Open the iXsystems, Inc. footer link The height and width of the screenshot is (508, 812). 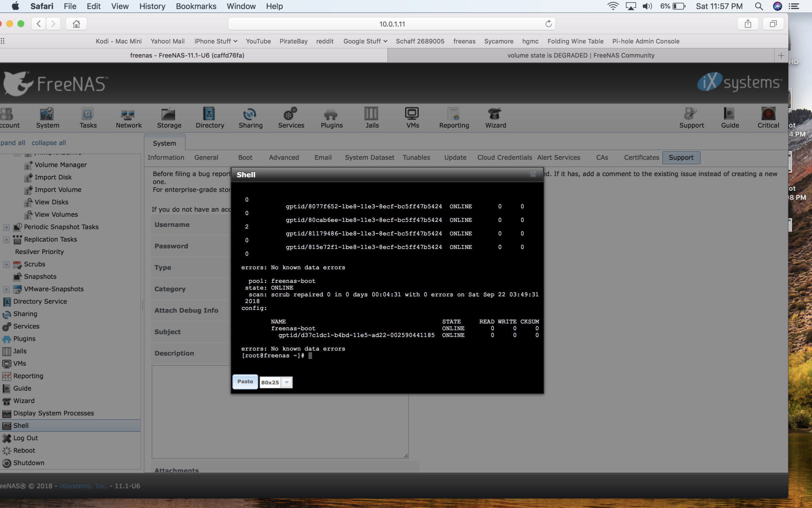(83, 486)
